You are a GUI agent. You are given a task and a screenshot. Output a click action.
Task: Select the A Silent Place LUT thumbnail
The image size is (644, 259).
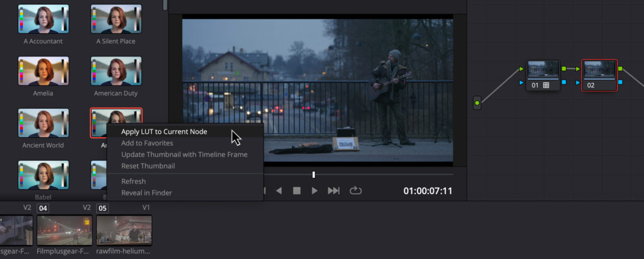click(x=116, y=19)
